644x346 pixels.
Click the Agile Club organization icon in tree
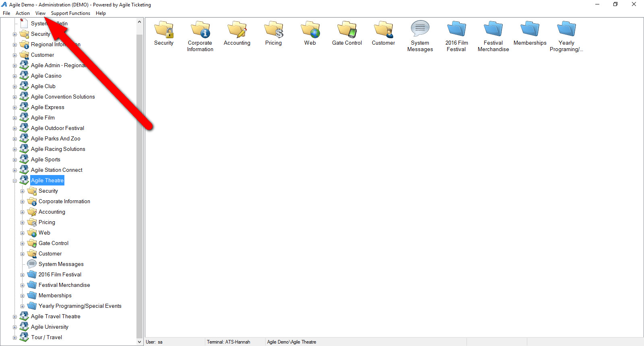[24, 86]
